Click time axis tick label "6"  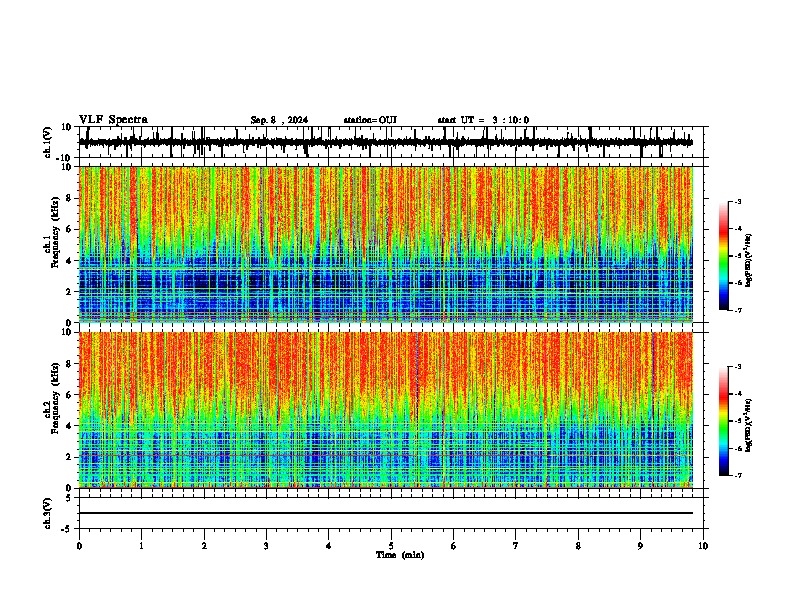pyautogui.click(x=453, y=546)
